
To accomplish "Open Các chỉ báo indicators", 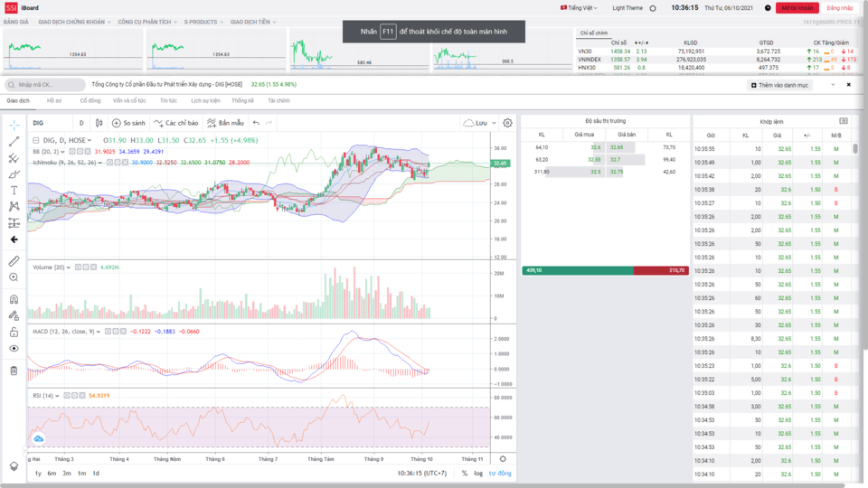I will [176, 123].
